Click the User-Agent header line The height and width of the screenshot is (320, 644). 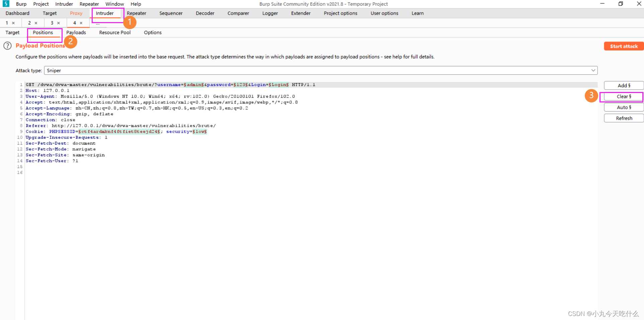tap(160, 96)
